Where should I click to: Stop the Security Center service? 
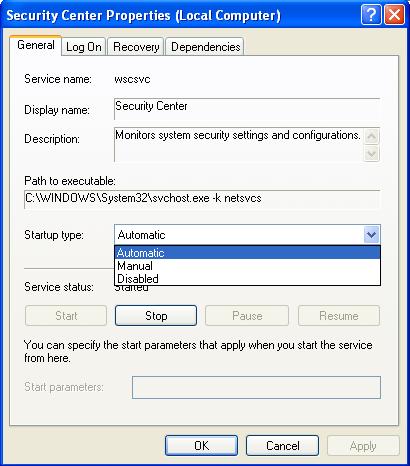[156, 316]
